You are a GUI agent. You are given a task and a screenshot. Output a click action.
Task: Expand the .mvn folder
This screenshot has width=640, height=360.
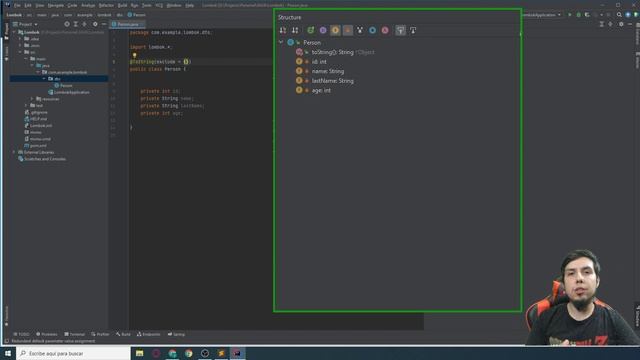pyautogui.click(x=20, y=45)
